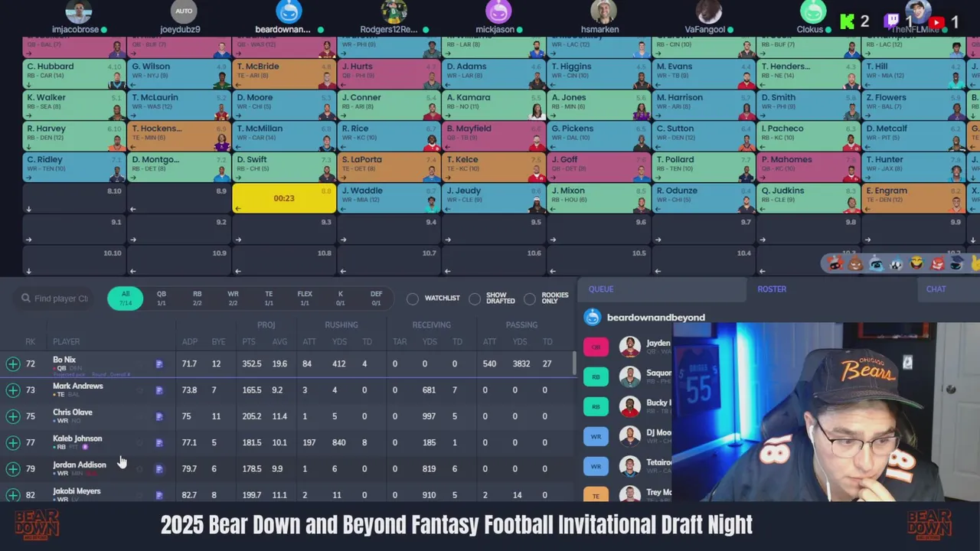Send the red pirate emoji reaction
Image resolution: width=980 pixels, height=551 pixels.
[x=835, y=264]
